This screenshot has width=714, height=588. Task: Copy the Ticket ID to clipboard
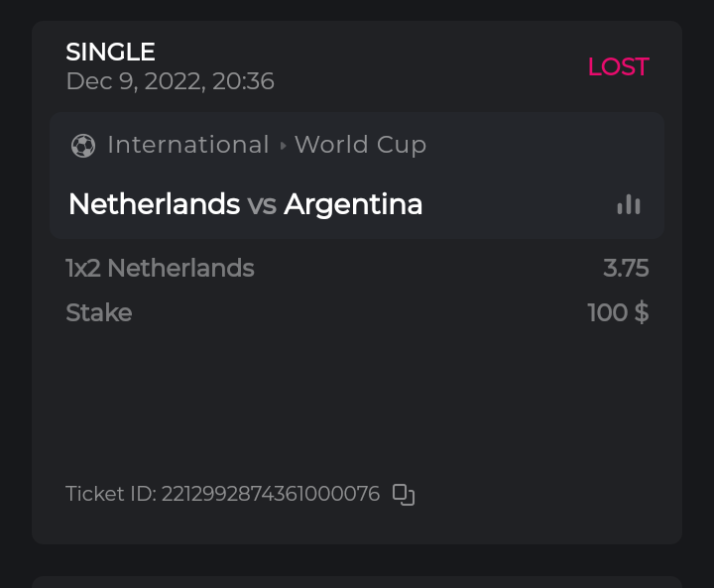click(404, 494)
